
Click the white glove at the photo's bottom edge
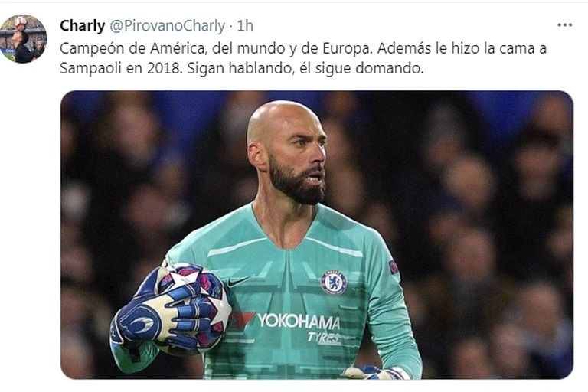pos(377,373)
